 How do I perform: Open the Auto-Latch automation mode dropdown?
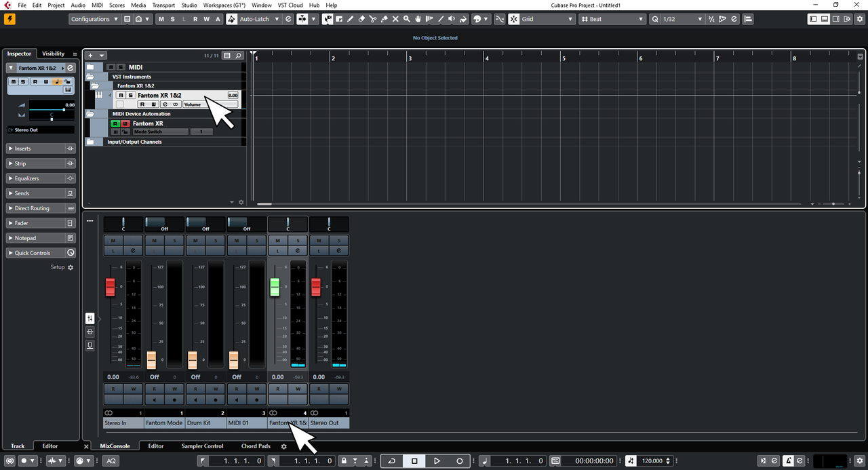(260, 19)
